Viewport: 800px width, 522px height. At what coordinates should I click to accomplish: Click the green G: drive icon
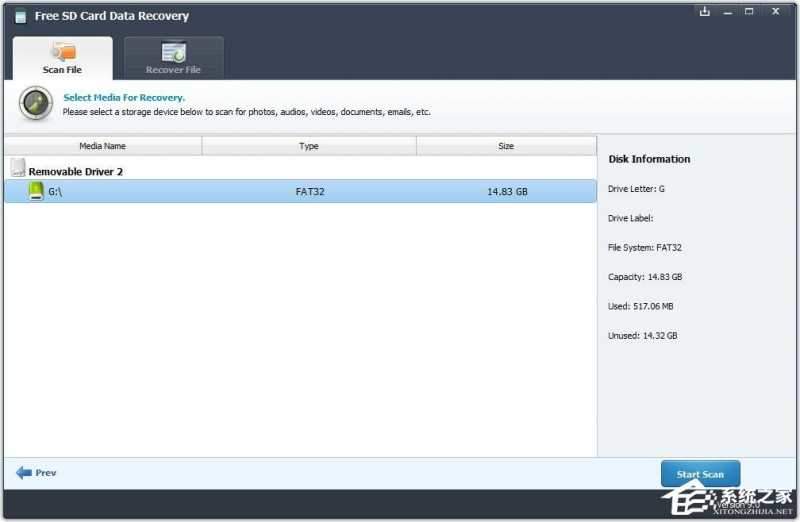36,191
